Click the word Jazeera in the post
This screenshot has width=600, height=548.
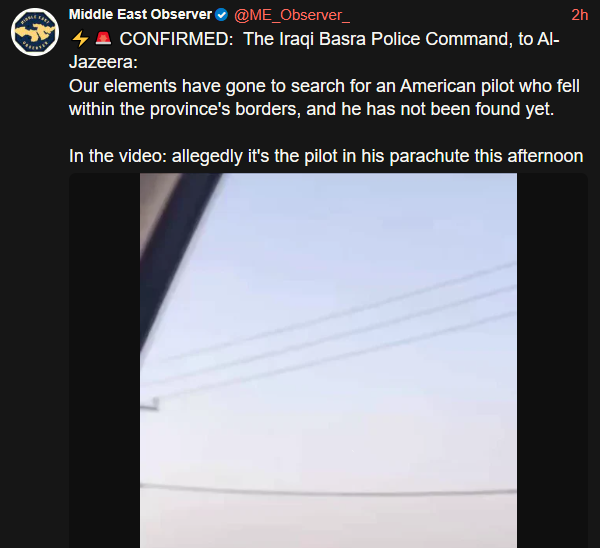101,62
